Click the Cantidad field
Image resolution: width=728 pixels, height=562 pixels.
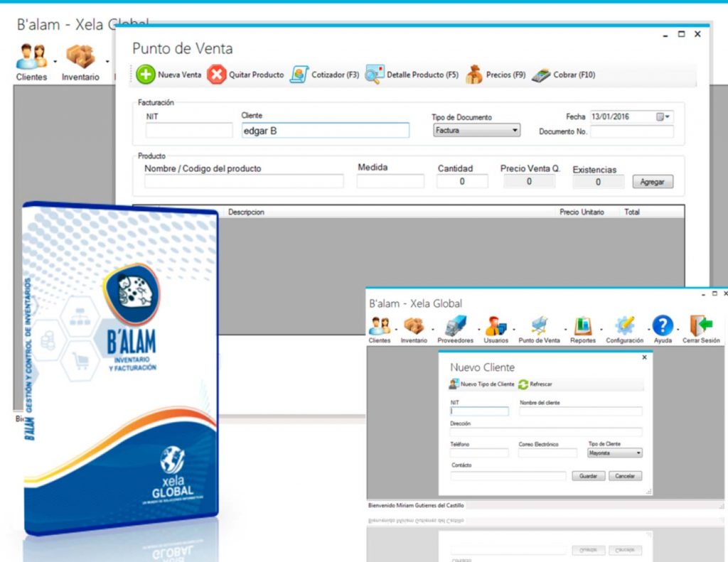click(462, 181)
